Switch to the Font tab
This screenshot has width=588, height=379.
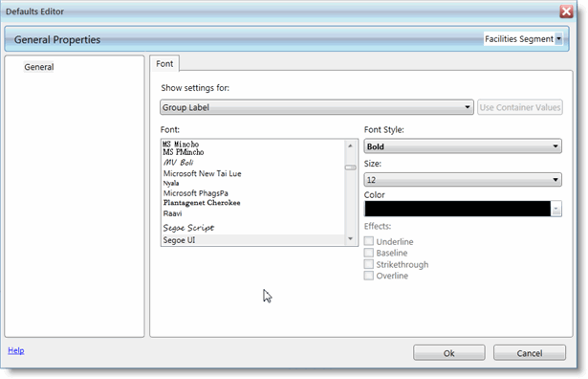(164, 63)
